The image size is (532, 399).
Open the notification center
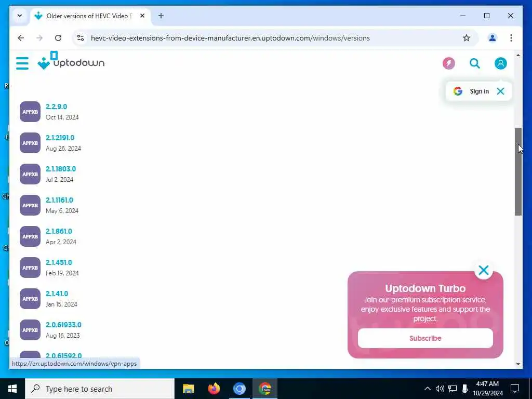515,389
